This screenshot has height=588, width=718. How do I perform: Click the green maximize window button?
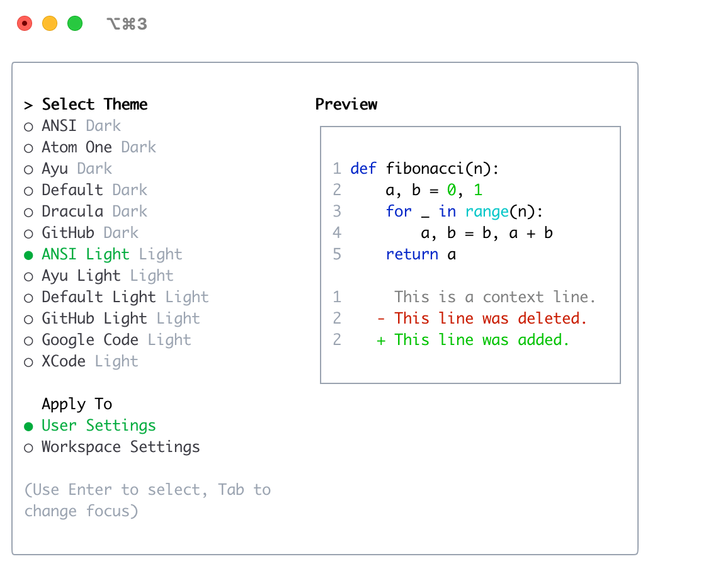74,23
